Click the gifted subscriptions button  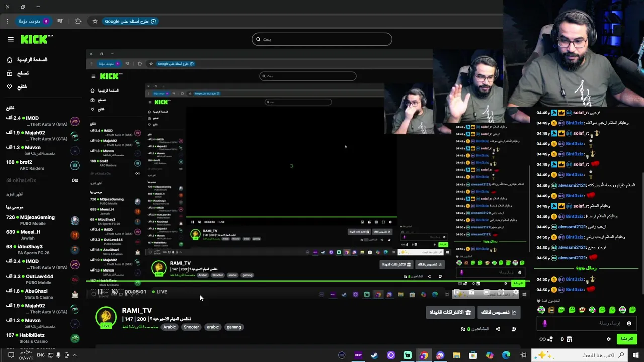point(450,312)
